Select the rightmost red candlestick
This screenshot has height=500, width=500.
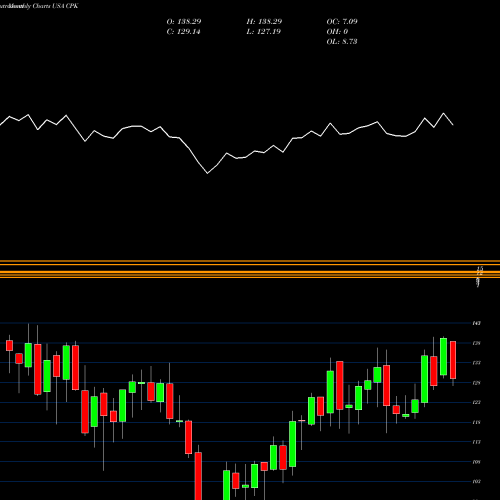[x=453, y=360]
